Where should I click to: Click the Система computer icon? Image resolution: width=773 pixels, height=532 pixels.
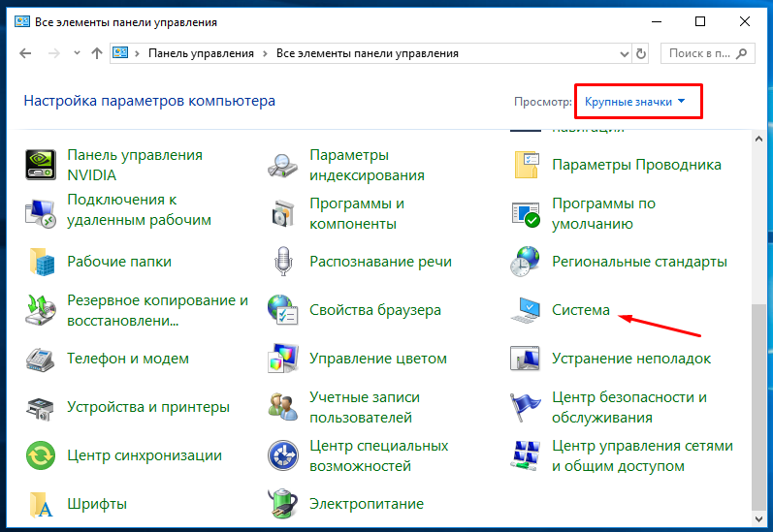[x=525, y=310]
